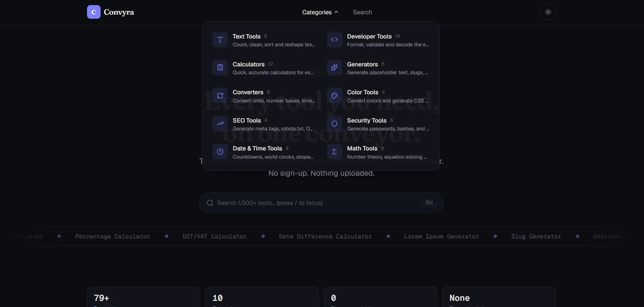
Task: Click the Math Tools sigma icon
Action: pos(334,152)
